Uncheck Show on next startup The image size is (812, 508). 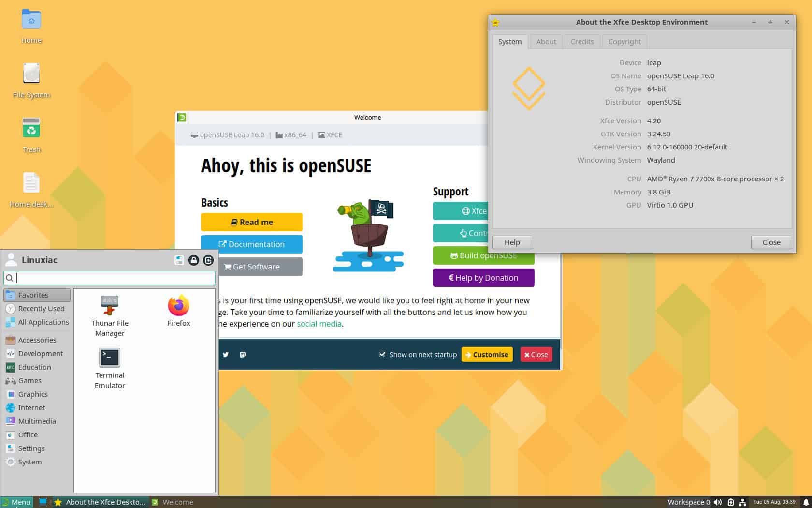(x=382, y=355)
